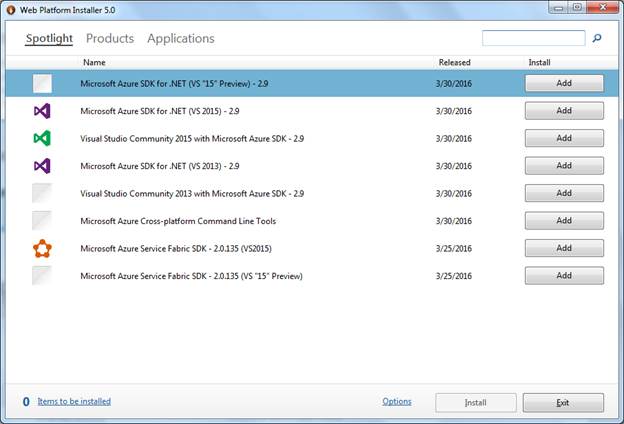Add Microsoft Azure SDK for .NET (VS 2013)
624x424 pixels.
(x=564, y=166)
